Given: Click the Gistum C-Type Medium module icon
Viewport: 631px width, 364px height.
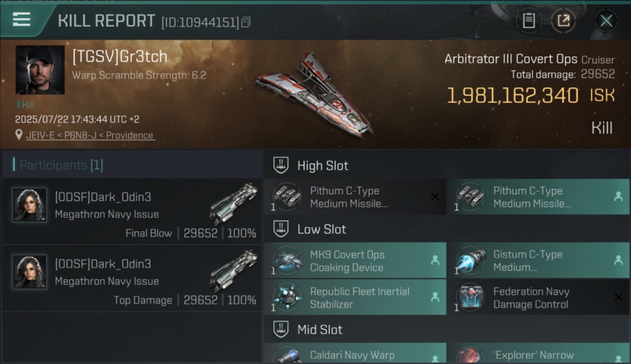Looking at the screenshot, I should coord(470,261).
